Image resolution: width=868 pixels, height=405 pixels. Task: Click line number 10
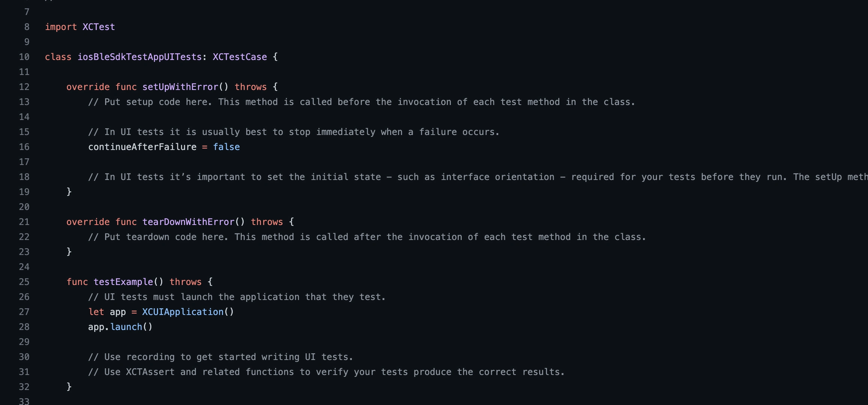(x=24, y=57)
